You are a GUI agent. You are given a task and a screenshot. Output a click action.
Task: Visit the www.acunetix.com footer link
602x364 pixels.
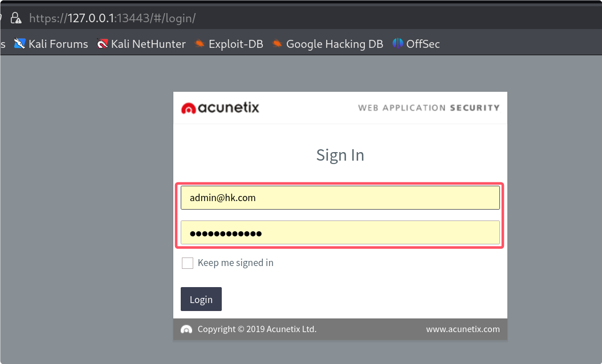463,329
